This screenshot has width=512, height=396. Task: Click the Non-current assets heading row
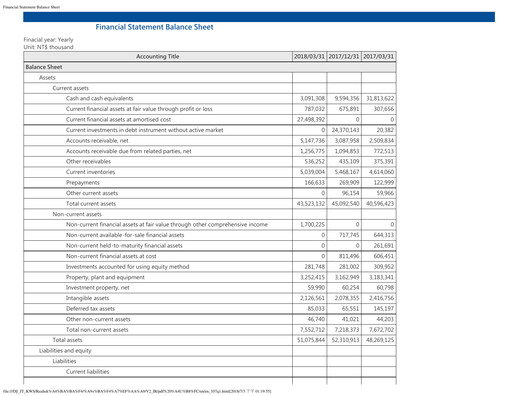coord(77,214)
